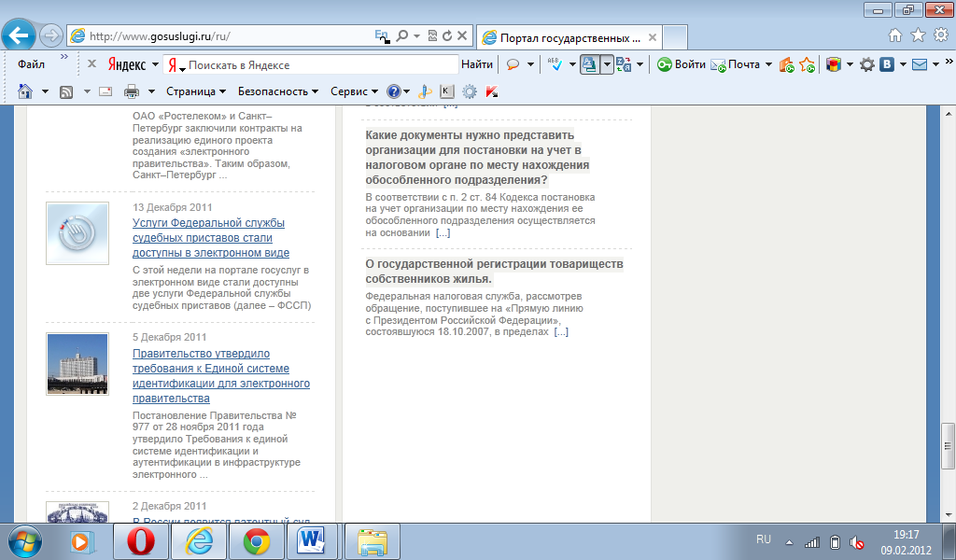Open Yandex bar settings gear icon

867,64
